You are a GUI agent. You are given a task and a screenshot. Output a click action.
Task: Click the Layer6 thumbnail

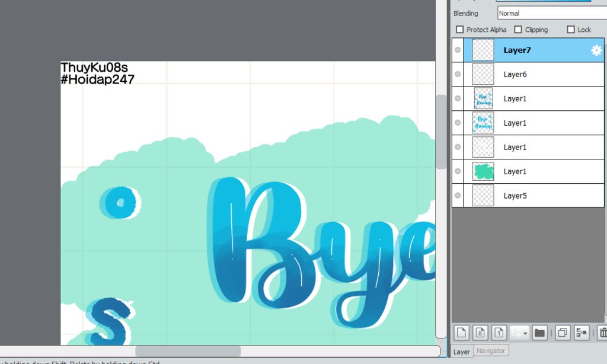pyautogui.click(x=483, y=74)
